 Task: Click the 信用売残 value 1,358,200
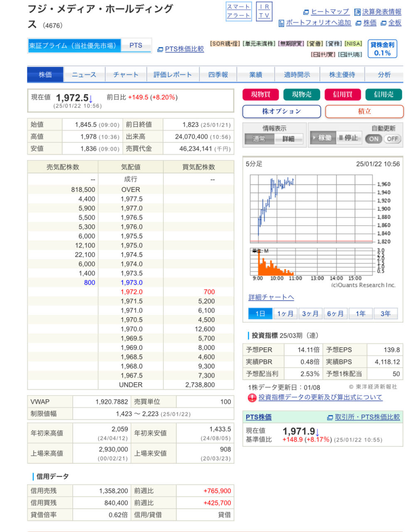point(113,491)
